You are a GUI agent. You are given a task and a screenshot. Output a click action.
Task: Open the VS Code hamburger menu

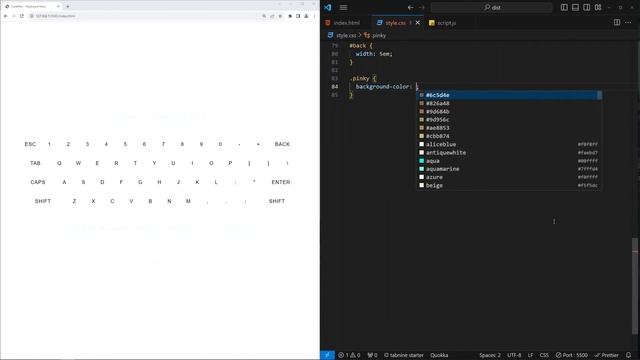click(343, 7)
